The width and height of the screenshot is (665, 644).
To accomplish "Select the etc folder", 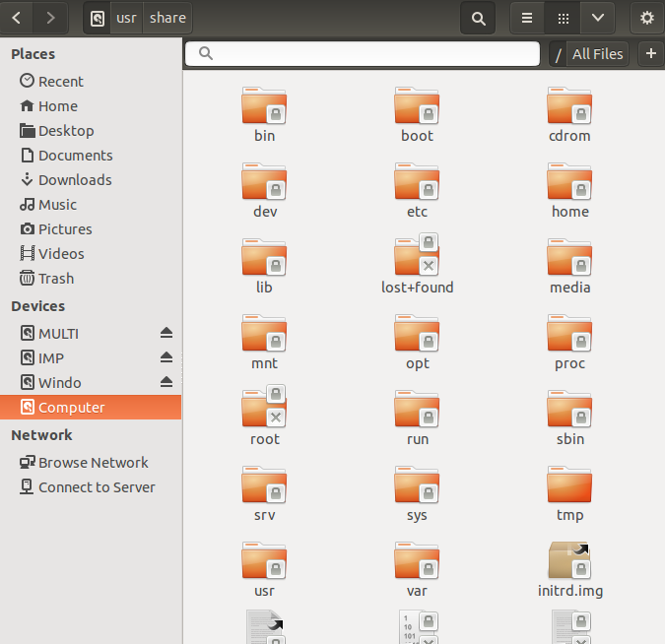I will tap(417, 190).
